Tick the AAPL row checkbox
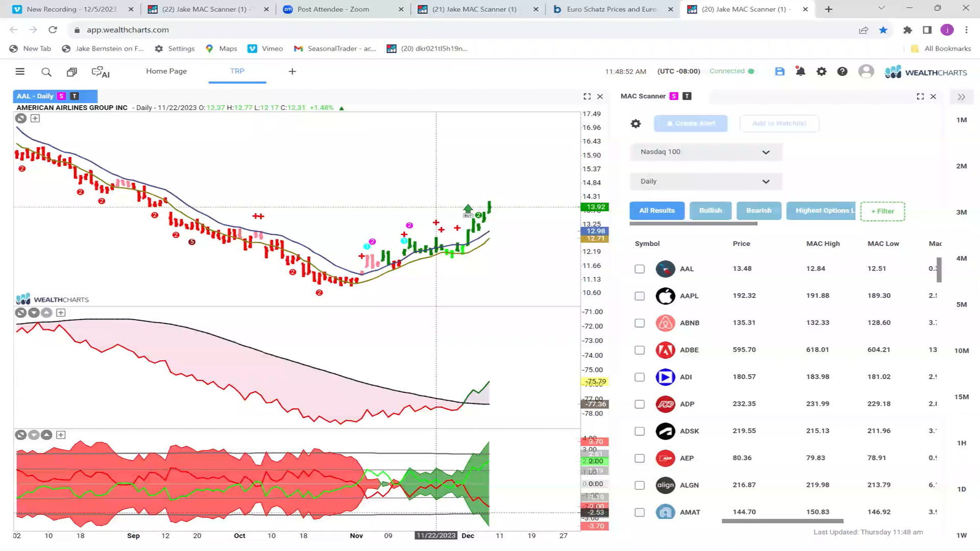Viewport: 980px width, 551px height. (x=640, y=296)
